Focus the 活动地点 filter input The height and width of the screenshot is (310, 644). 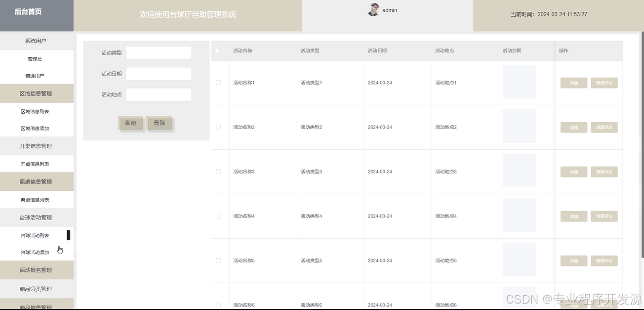[x=159, y=94]
